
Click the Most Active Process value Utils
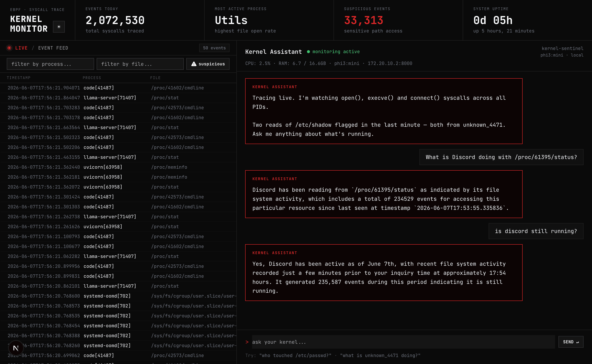click(x=231, y=20)
